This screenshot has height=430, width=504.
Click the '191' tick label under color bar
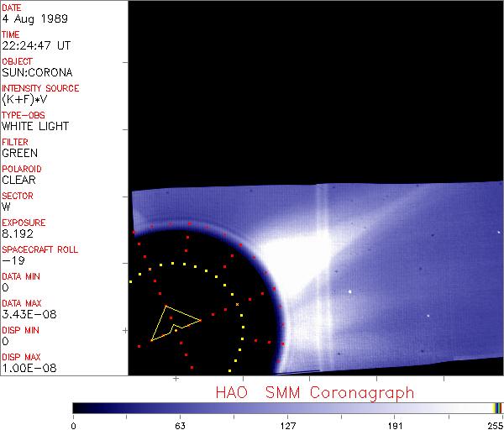point(395,425)
